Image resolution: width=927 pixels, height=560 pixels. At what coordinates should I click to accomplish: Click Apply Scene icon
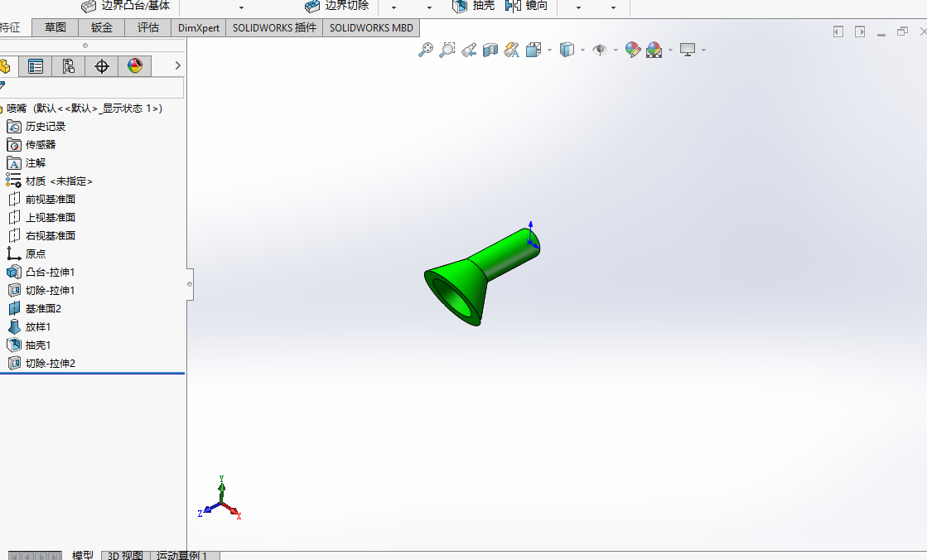pos(654,51)
